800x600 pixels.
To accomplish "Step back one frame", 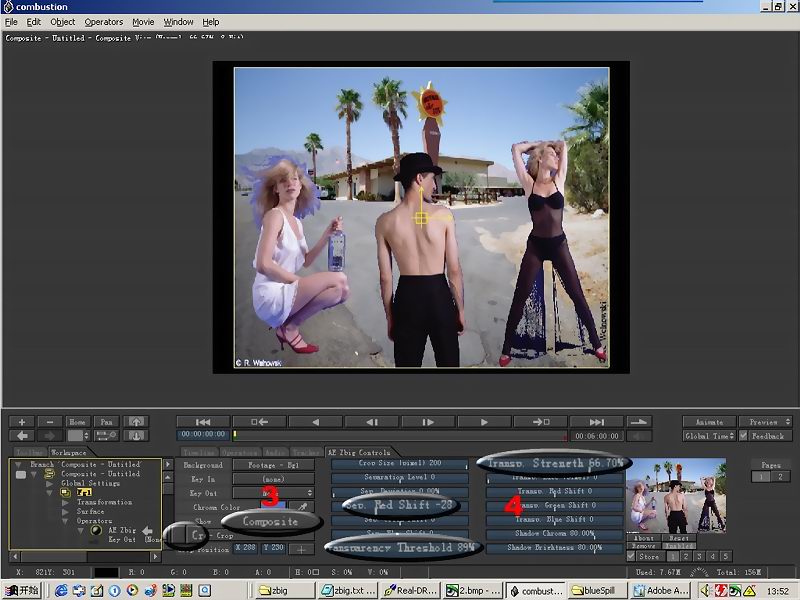I will point(372,422).
